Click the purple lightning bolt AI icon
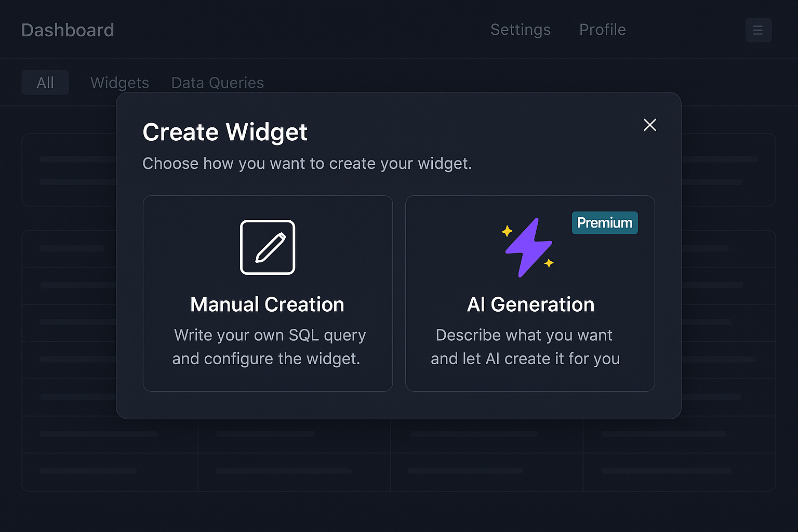The width and height of the screenshot is (798, 532). [x=528, y=247]
